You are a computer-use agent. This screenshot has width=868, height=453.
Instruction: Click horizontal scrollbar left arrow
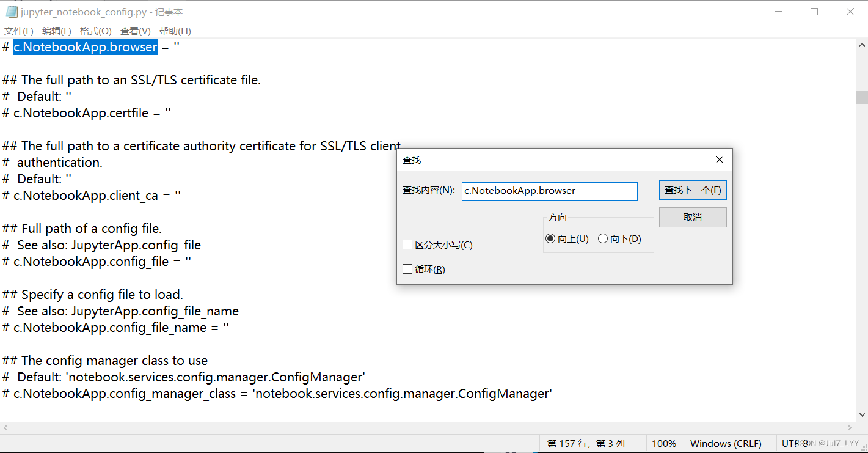(6, 428)
